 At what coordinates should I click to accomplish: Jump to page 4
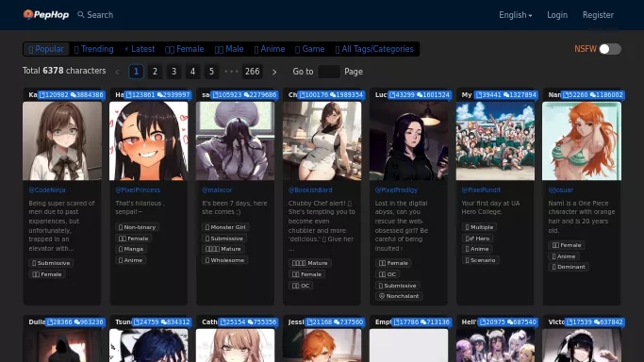(192, 72)
